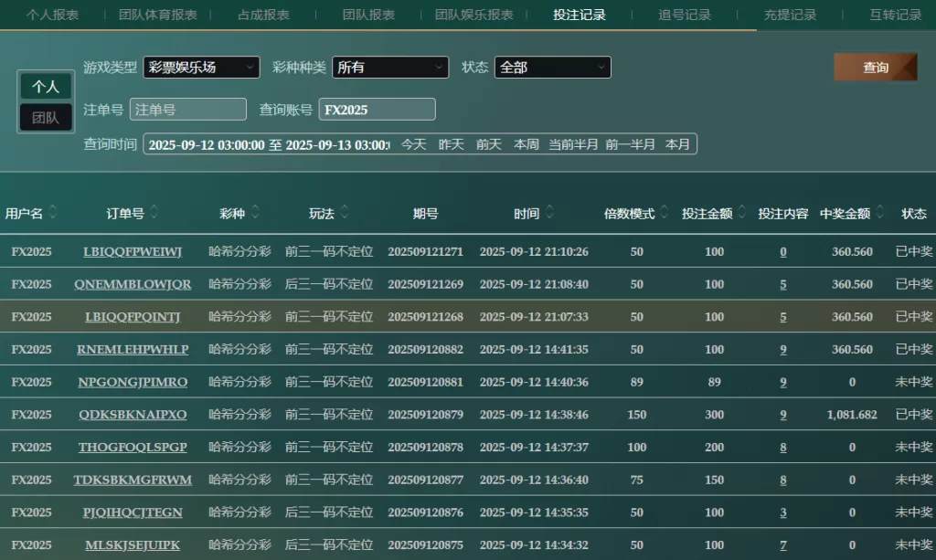Open order link LBIQQFPWEIWJ
Viewport: 936px width, 560px height.
coord(133,252)
